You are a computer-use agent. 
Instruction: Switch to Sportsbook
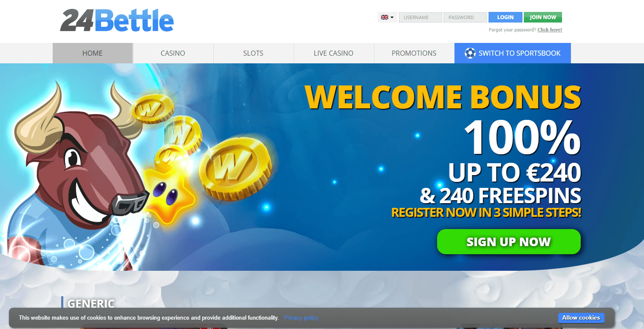point(513,53)
